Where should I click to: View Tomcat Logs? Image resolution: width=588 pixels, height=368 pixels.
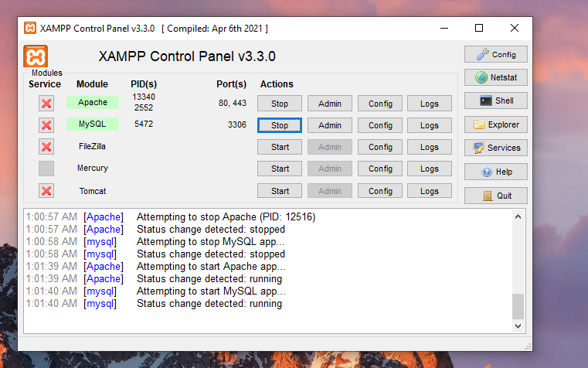pos(430,191)
